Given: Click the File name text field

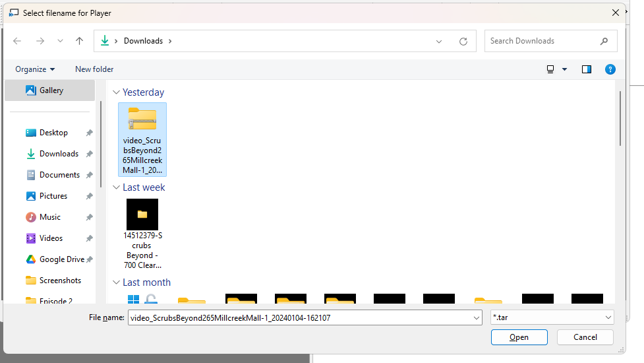Looking at the screenshot, I should pyautogui.click(x=300, y=317).
